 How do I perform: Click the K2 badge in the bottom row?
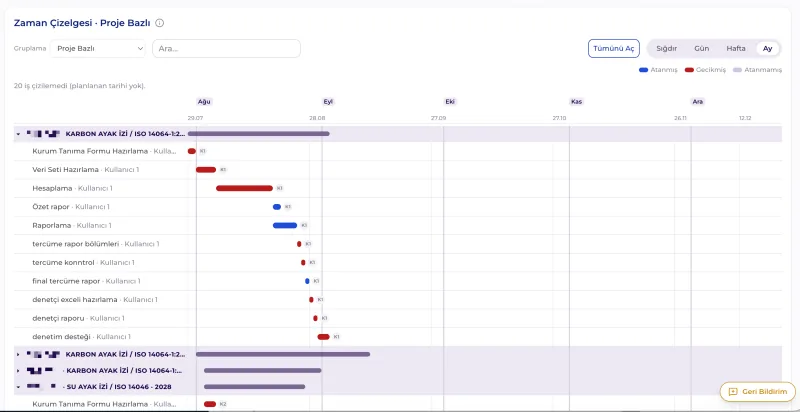pos(223,404)
